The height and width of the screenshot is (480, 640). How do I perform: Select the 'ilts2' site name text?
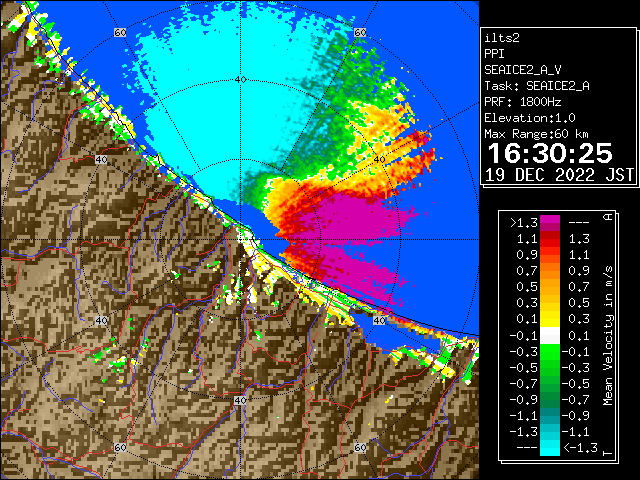[502, 38]
